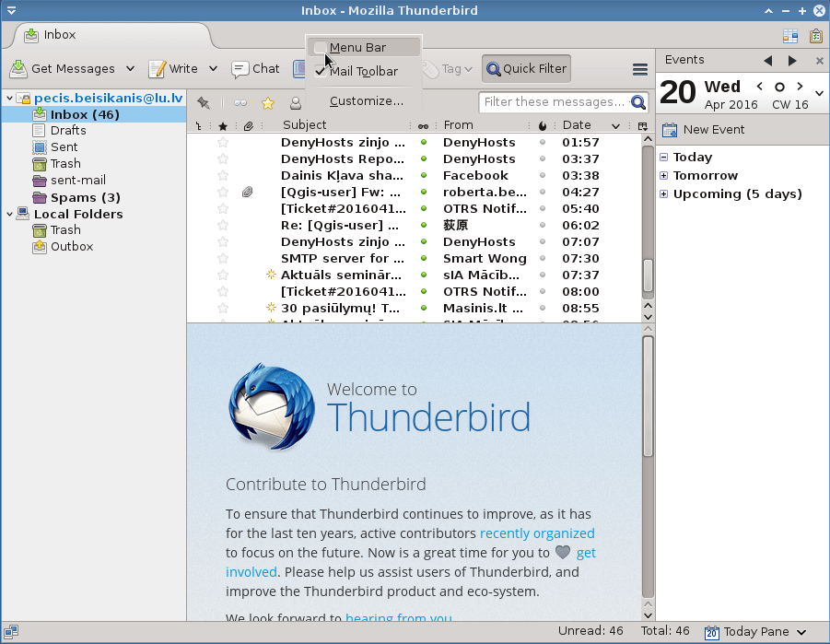
Task: Enable the Menu Bar checkbox item
Action: tap(364, 48)
